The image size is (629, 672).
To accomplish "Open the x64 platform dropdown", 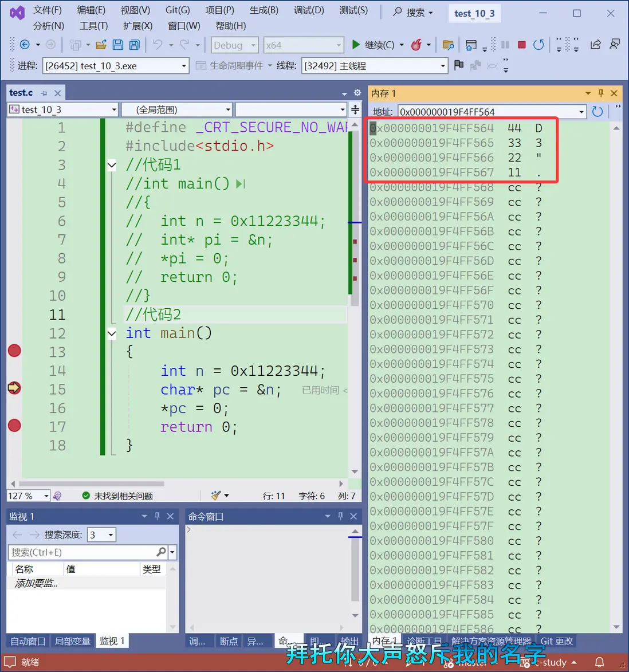I will 304,45.
